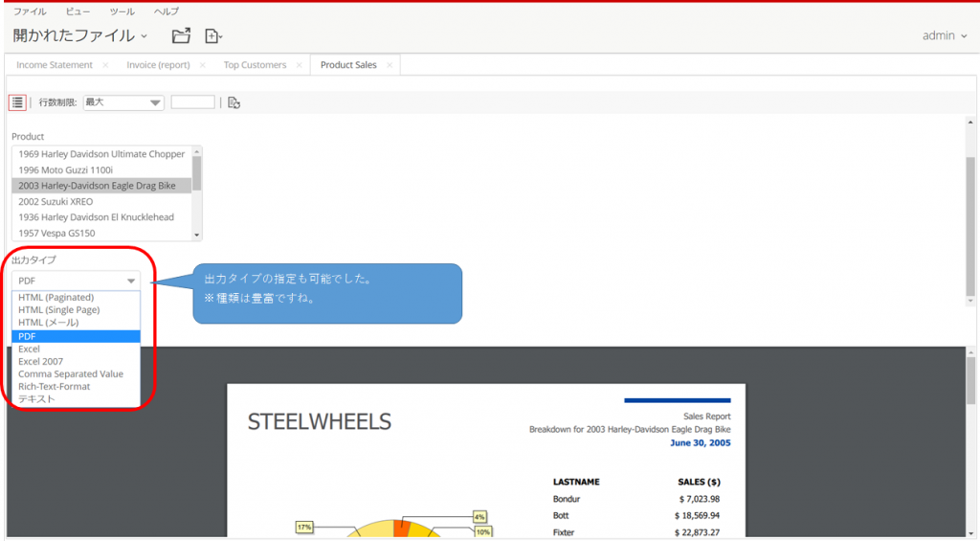
Task: Switch to the Top Customers tab
Action: pos(255,65)
